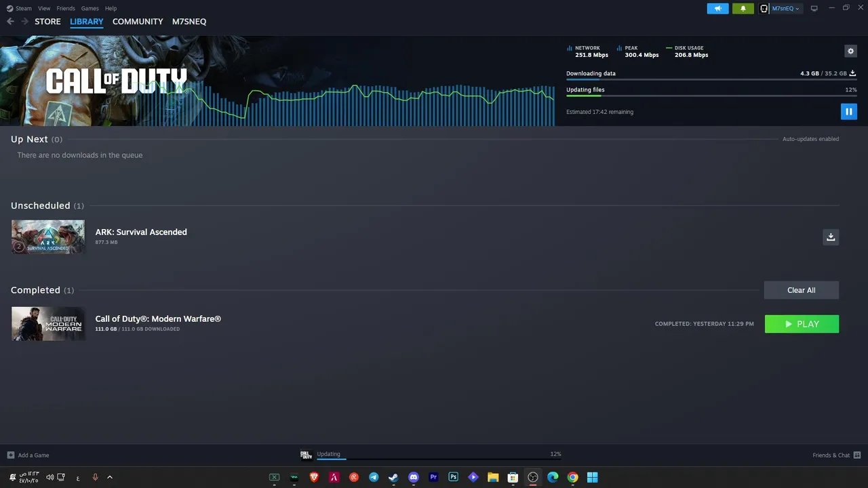This screenshot has height=488, width=868.
Task: Click the Updating files progress bar
Action: (711, 96)
